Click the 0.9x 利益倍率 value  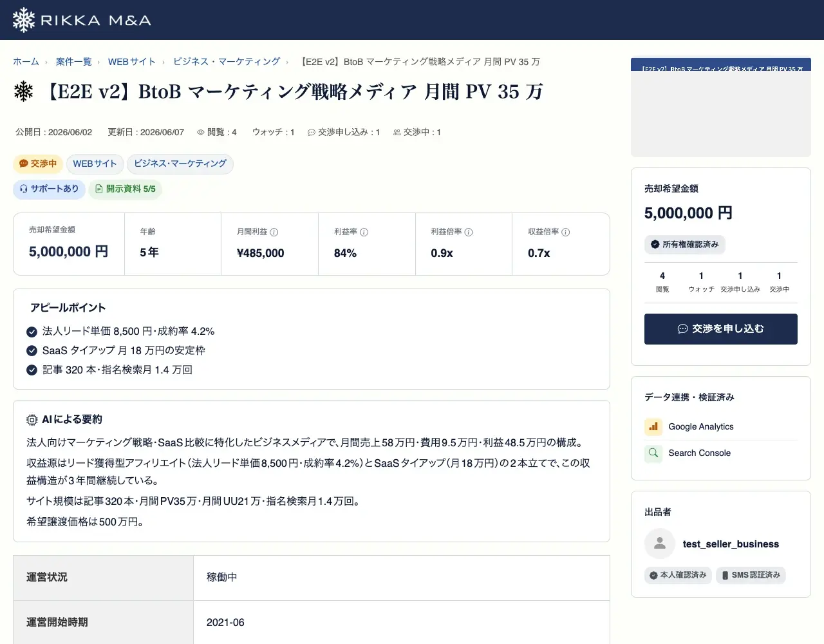coord(442,253)
